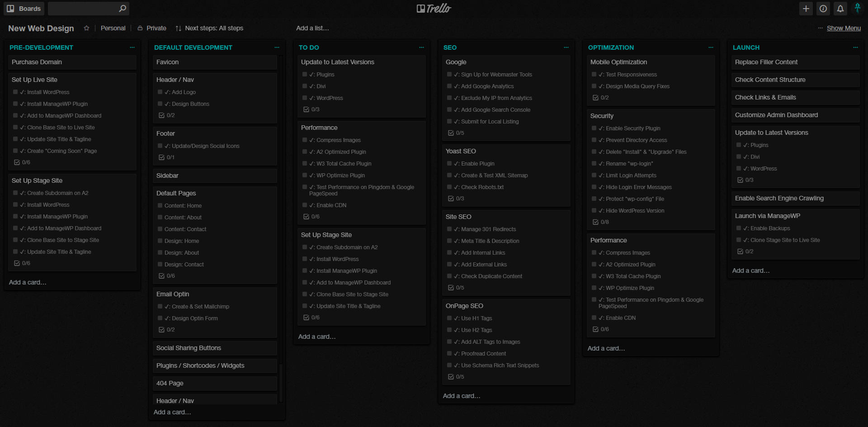Add a card to TO DO list
Viewport: 868px width, 427px height.
point(317,337)
